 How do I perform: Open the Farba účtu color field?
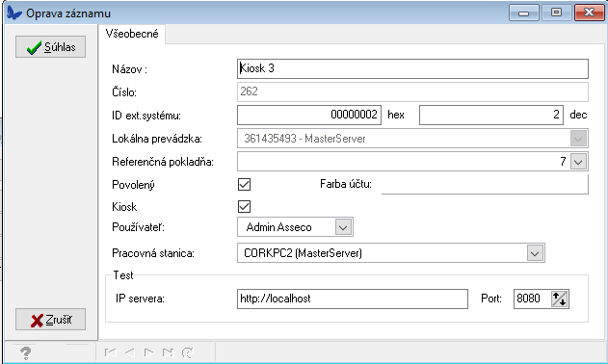tap(485, 184)
